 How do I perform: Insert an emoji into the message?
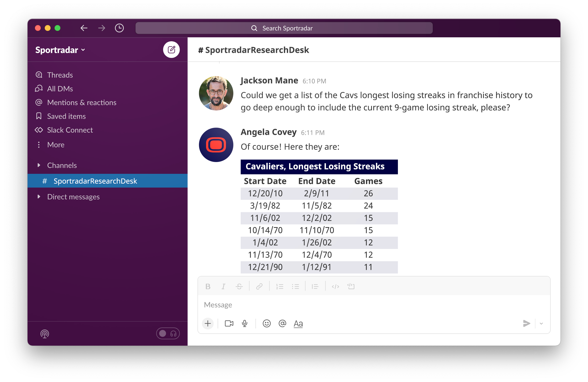pyautogui.click(x=266, y=324)
